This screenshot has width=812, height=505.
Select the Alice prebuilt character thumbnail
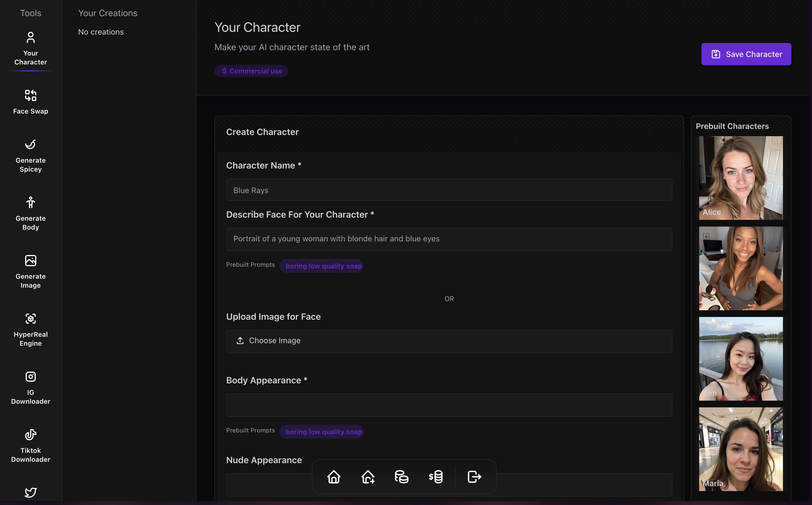pos(741,178)
